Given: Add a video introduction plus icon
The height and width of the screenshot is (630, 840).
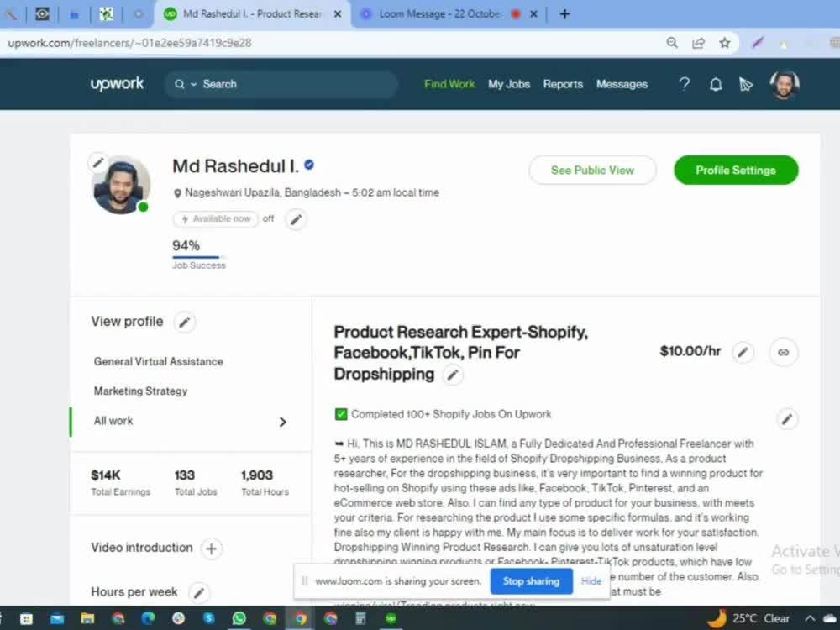Looking at the screenshot, I should [x=211, y=549].
